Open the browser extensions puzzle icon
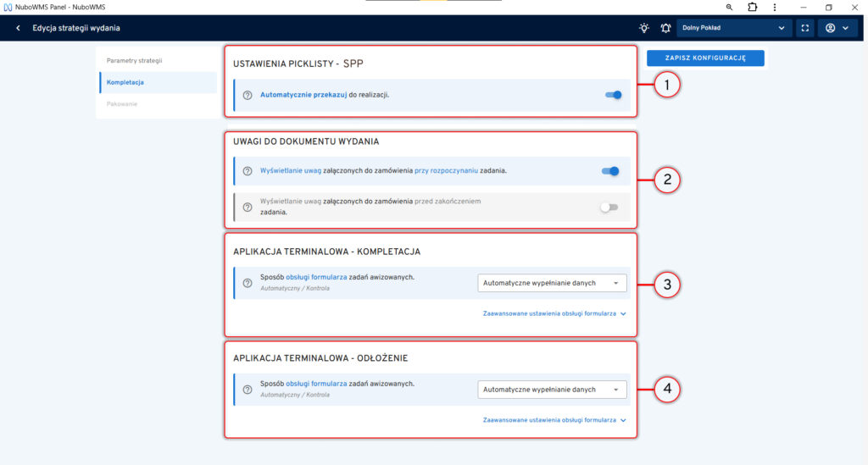 pos(752,7)
